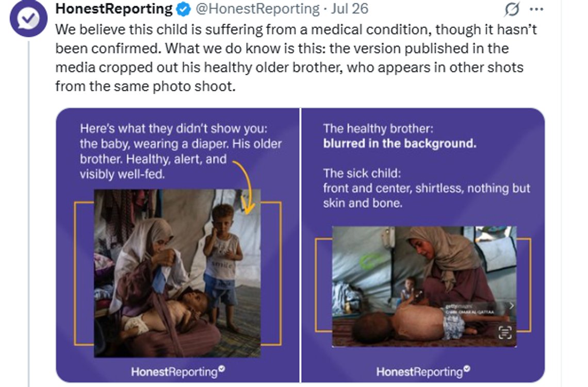The height and width of the screenshot is (387, 588).
Task: Click HonestReporting logo under left photo
Action: click(x=178, y=371)
